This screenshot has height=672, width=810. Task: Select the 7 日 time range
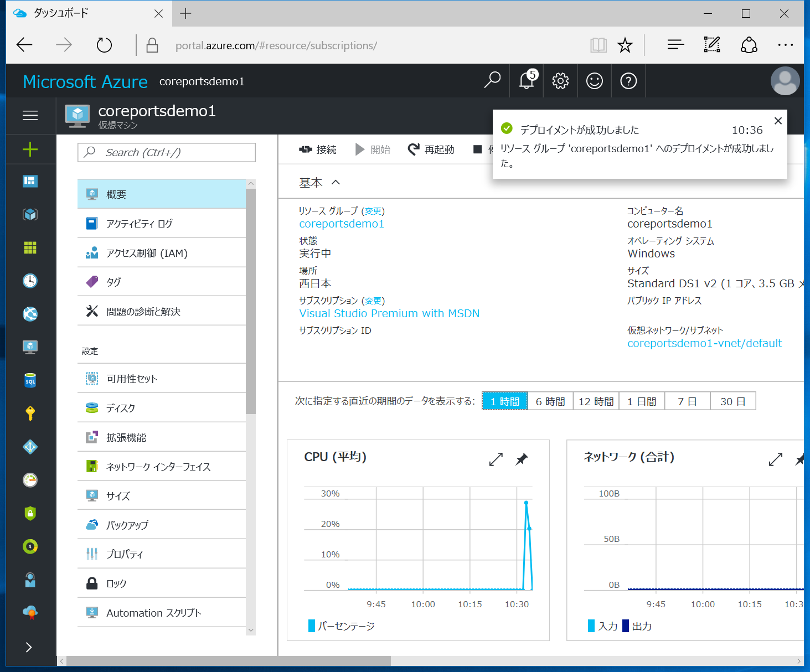[687, 401]
